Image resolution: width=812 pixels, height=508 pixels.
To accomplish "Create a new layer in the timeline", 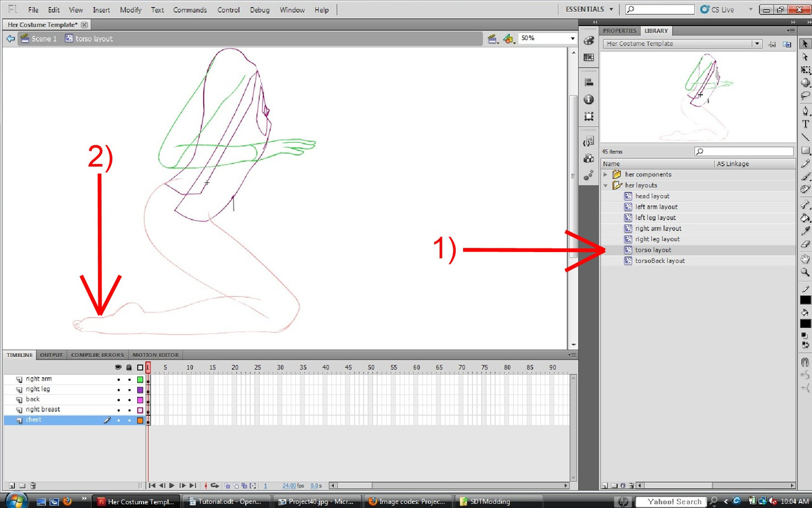I will coord(11,486).
